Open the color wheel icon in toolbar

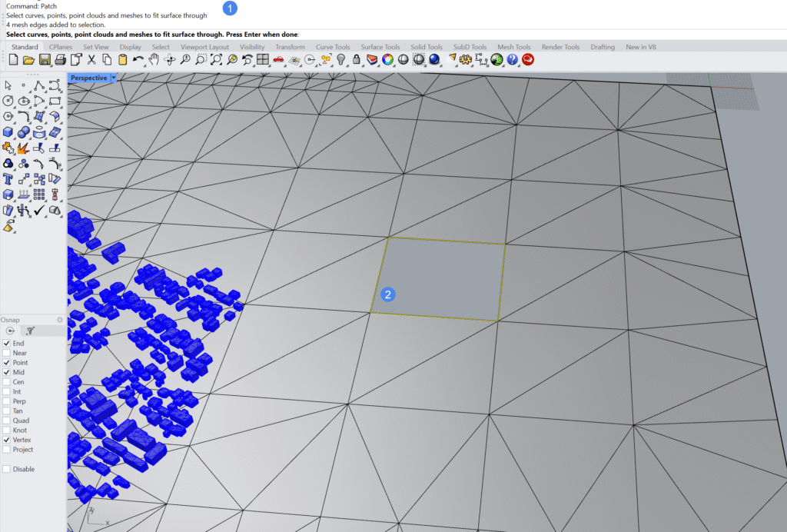tap(387, 59)
